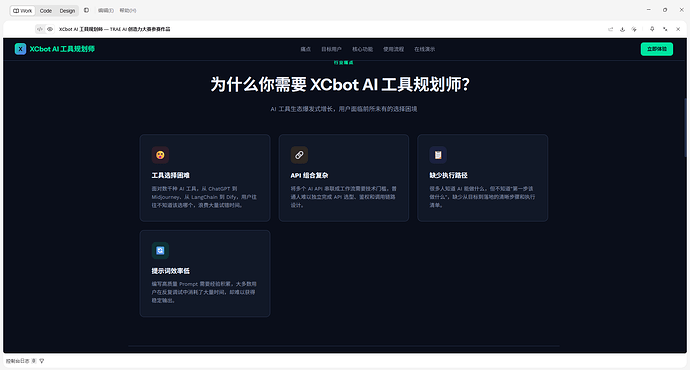Click the page vertical scrollbar thumb
This screenshot has height=370, width=690.
[685, 128]
